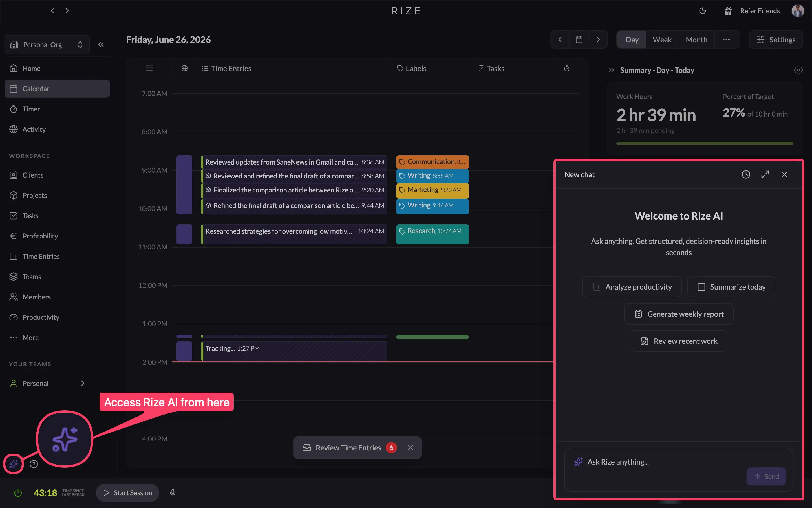Open the Personal Org switcher dropdown
The image size is (812, 508).
[x=47, y=45]
